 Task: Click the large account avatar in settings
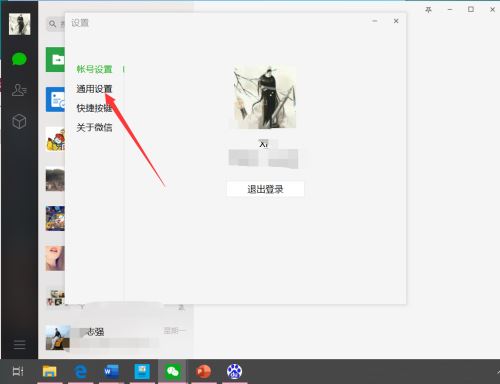[265, 97]
